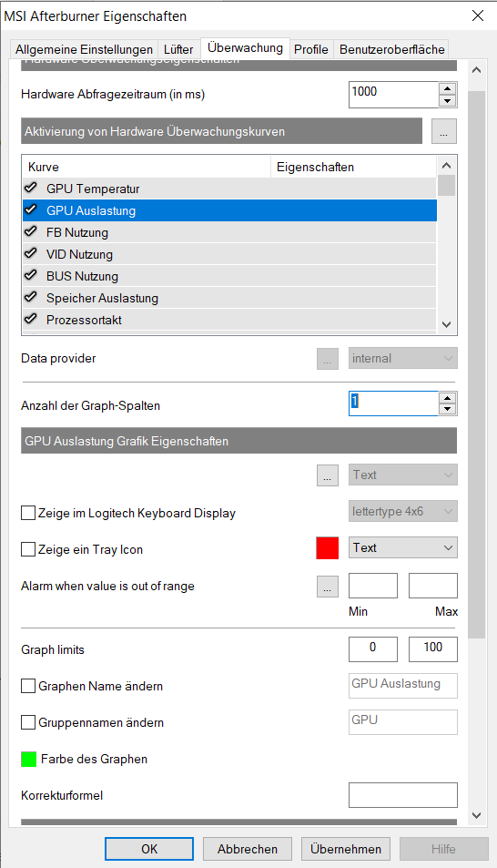Select the GPU Temperatur row

[229, 189]
